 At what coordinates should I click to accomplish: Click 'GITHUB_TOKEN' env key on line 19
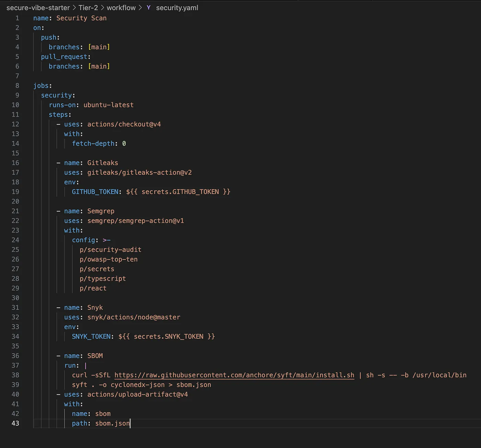95,192
